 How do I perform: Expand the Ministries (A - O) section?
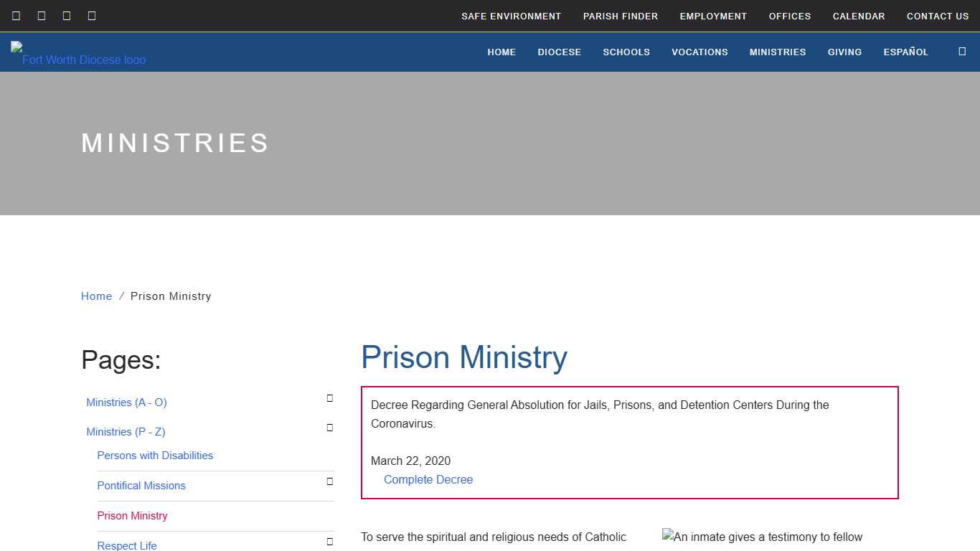[329, 398]
